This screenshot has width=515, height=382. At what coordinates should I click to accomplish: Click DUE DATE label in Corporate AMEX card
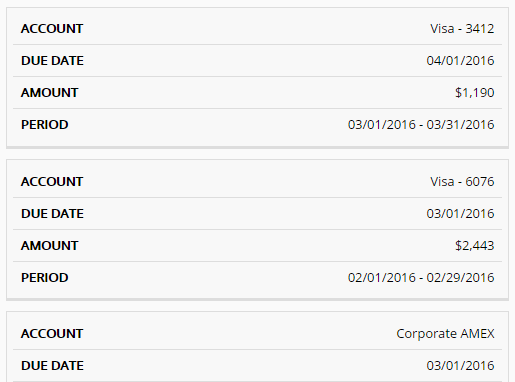pos(52,366)
